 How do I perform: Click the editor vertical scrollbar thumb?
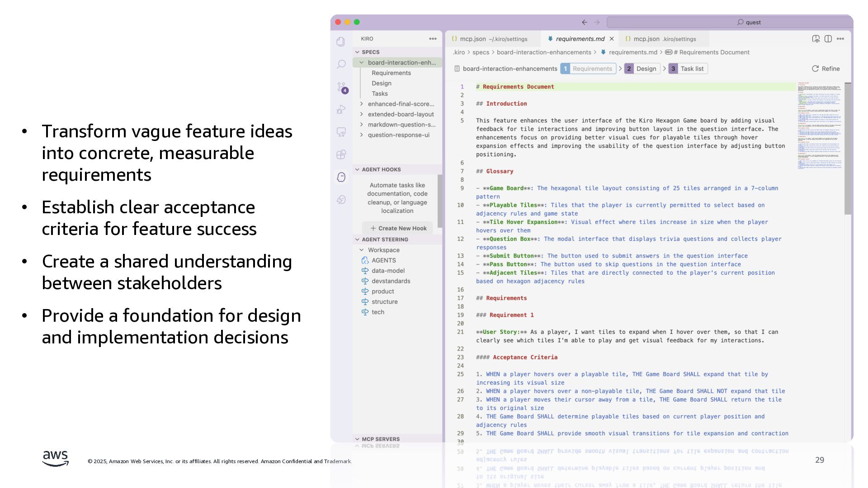pos(848,149)
